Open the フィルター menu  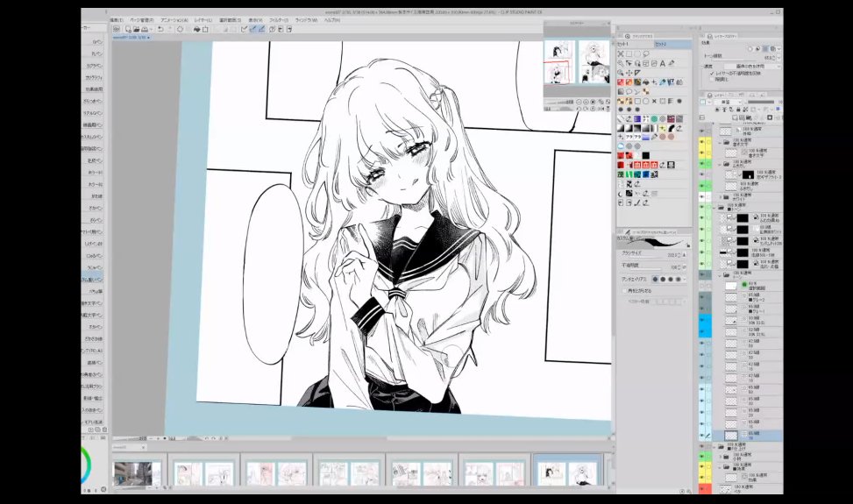pos(279,20)
